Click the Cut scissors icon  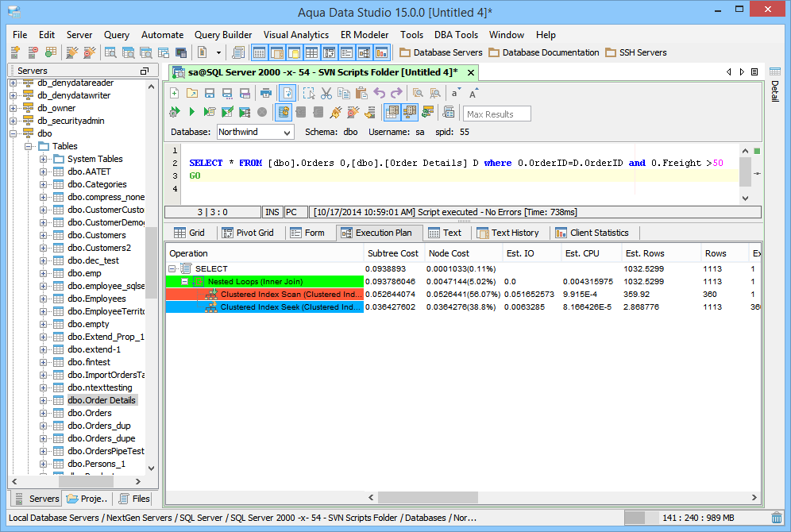326,93
